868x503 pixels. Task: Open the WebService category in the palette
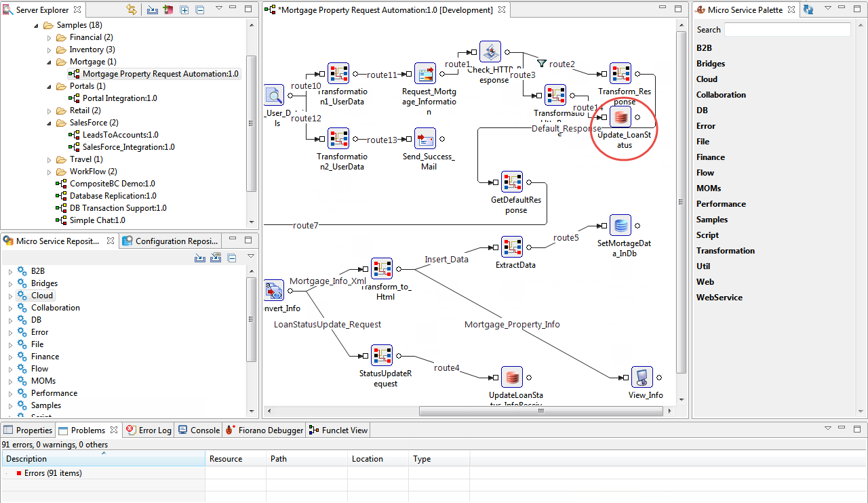tap(719, 298)
